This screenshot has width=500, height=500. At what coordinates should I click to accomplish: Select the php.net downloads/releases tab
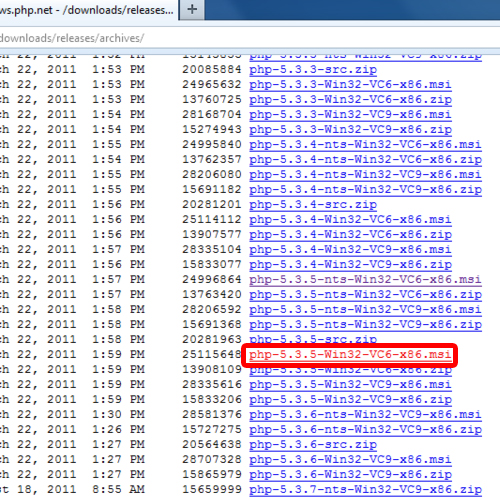tap(88, 10)
